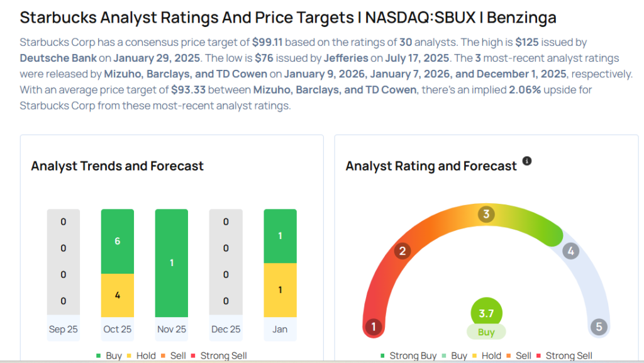
Task: Click the Dec 25 grey bar column
Action: (226, 262)
